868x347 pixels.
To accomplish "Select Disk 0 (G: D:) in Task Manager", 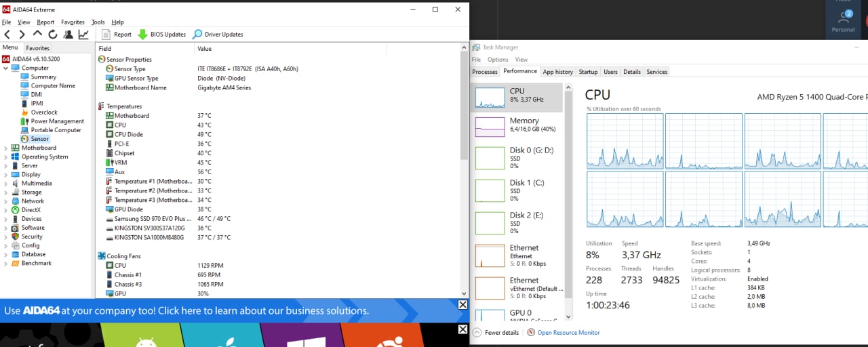I will [x=518, y=158].
